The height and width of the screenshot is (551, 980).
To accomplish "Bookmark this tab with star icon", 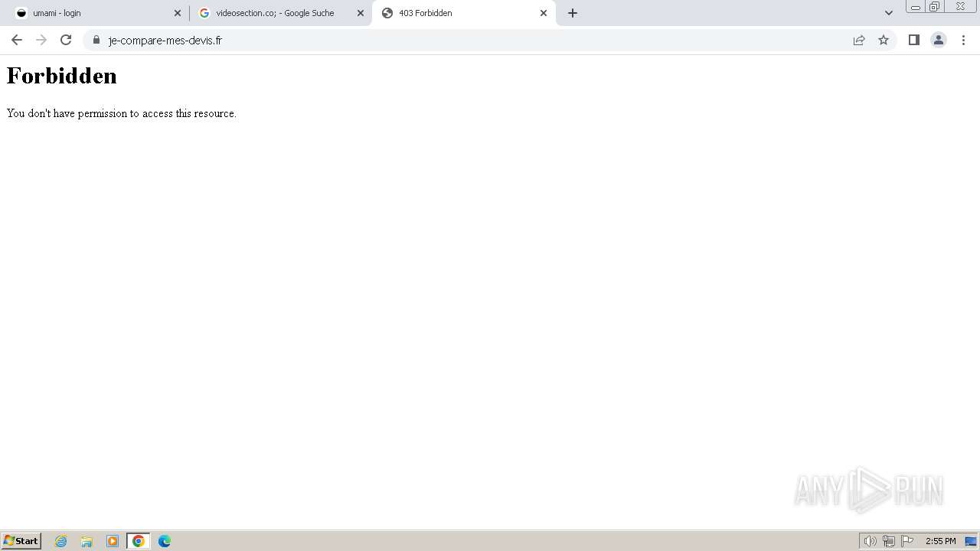I will [884, 40].
